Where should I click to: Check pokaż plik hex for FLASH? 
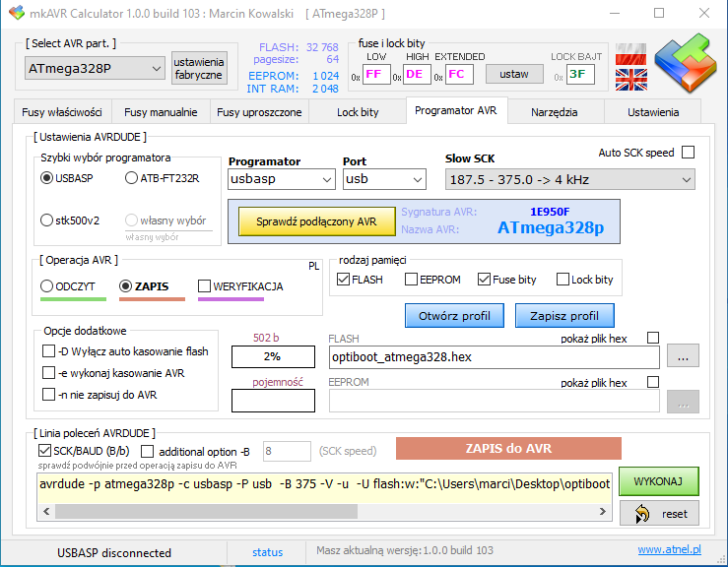pos(653,338)
